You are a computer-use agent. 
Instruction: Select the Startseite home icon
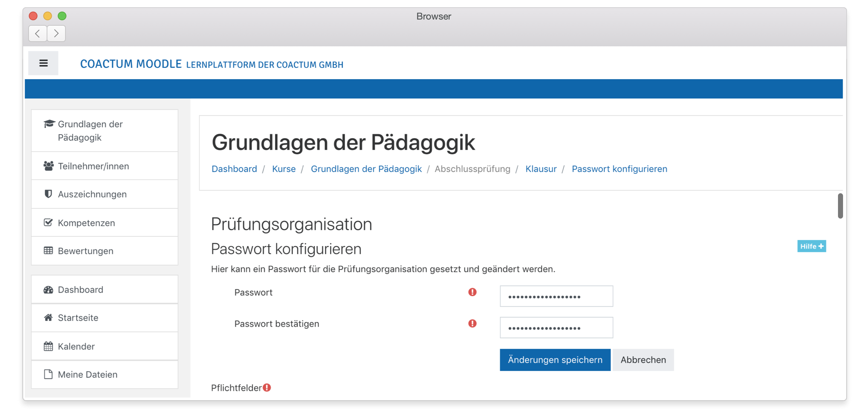tap(48, 317)
